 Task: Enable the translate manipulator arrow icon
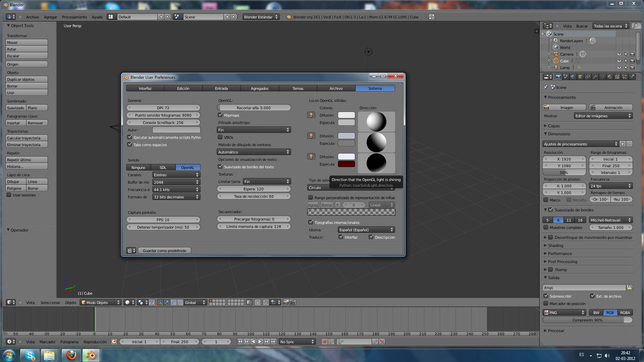[x=167, y=302]
